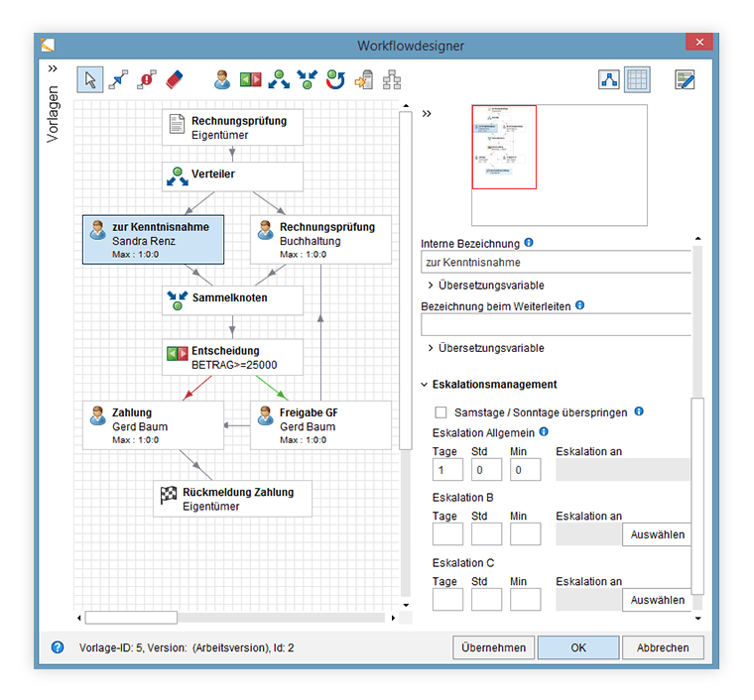Add a decision node from toolbar
The width and height of the screenshot is (754, 700).
pos(251,79)
